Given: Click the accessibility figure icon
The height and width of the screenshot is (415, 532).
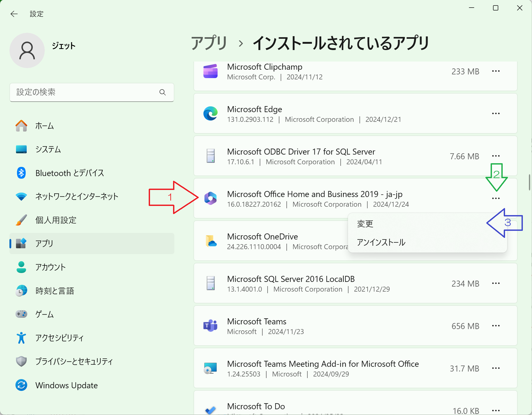Looking at the screenshot, I should 21,338.
